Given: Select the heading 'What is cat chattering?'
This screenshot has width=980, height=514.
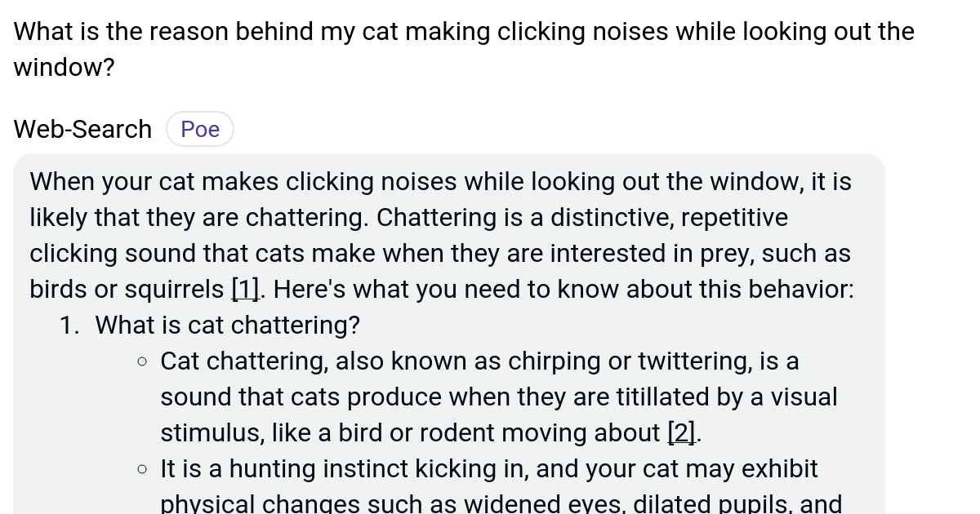Looking at the screenshot, I should pyautogui.click(x=227, y=325).
